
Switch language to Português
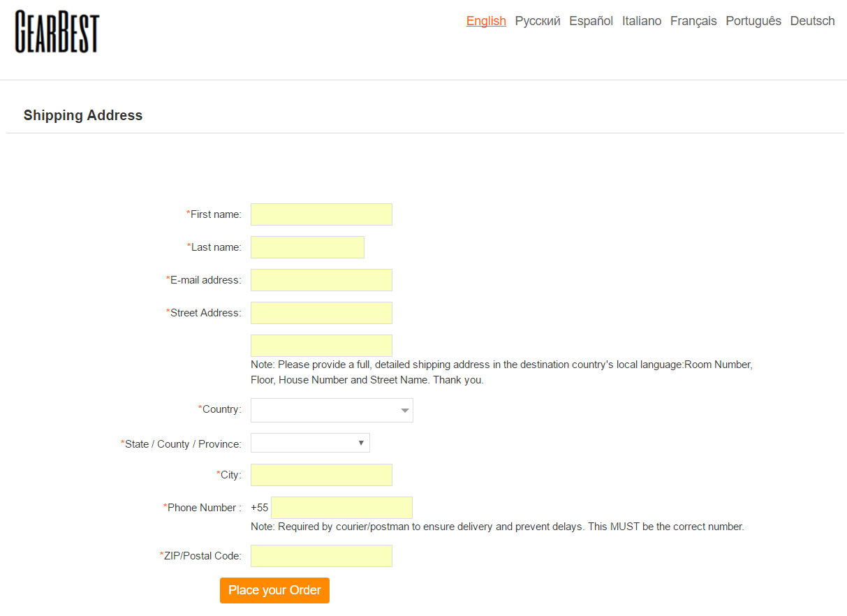(x=753, y=21)
